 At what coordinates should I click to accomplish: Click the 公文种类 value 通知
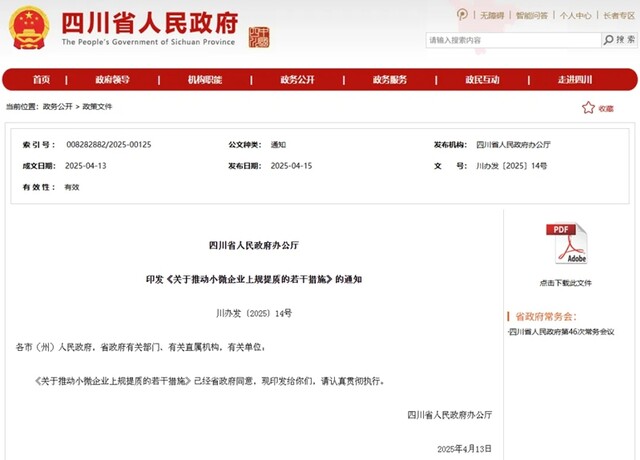pyautogui.click(x=278, y=144)
